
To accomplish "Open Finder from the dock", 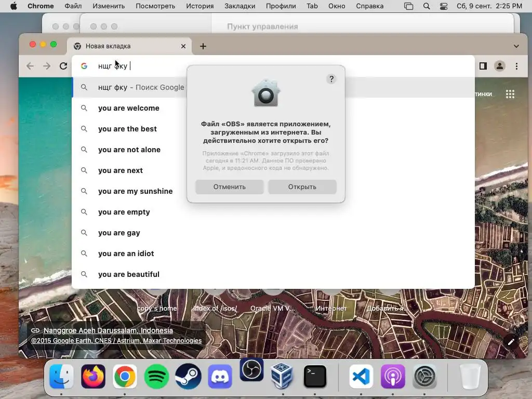I will [61, 377].
